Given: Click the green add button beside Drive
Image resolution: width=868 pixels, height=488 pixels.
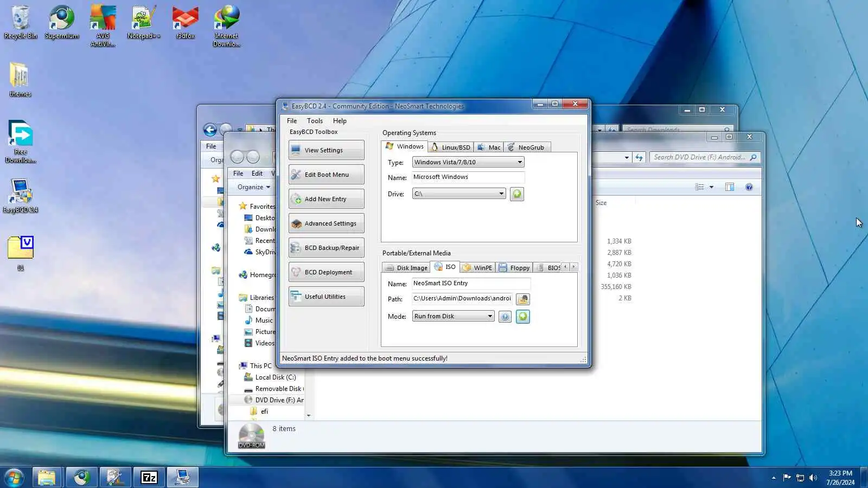Looking at the screenshot, I should pyautogui.click(x=517, y=194).
